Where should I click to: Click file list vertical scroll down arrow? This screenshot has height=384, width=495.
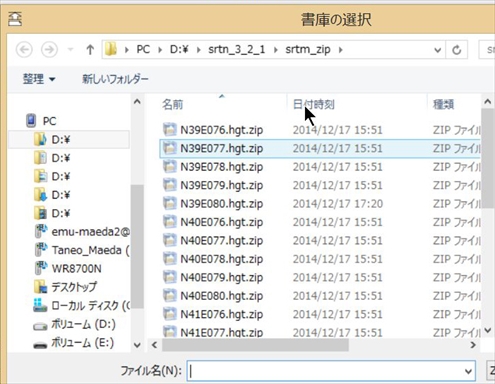tap(487, 330)
